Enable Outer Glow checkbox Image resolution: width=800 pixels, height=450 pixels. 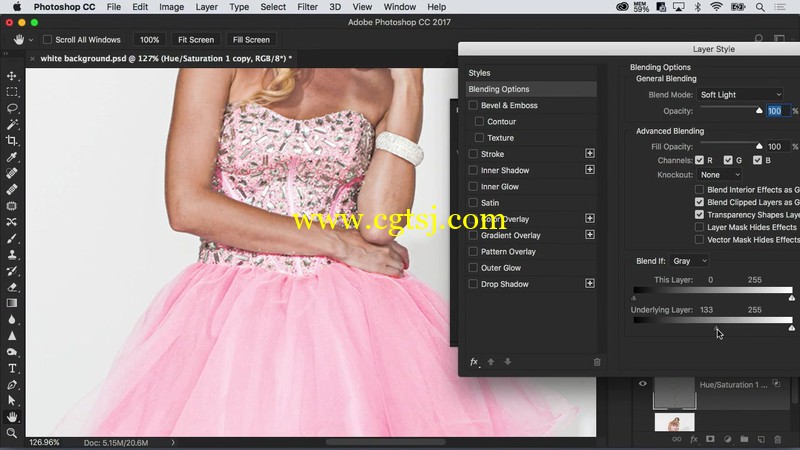[x=473, y=268]
